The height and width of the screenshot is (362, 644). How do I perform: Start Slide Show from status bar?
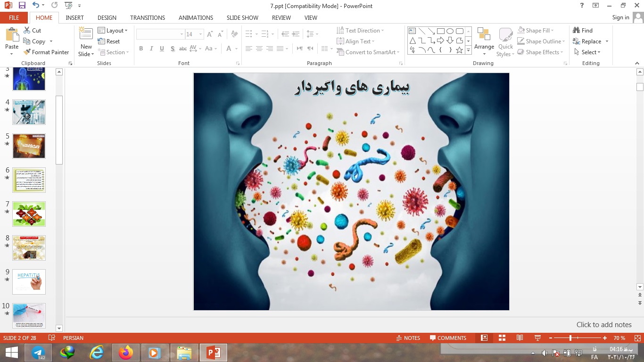point(537,338)
